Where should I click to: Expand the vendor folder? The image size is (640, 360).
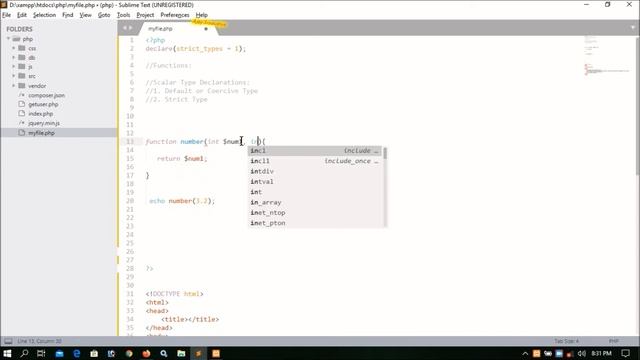coord(13,86)
